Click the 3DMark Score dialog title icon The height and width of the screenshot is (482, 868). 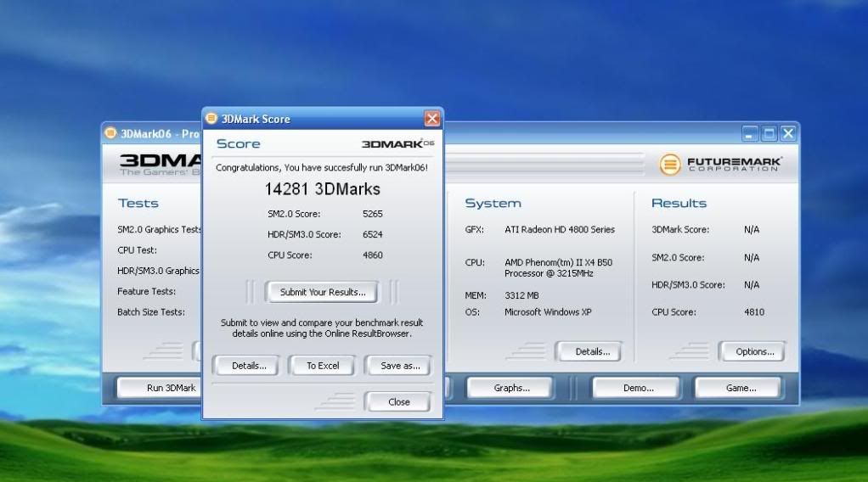pyautogui.click(x=211, y=119)
